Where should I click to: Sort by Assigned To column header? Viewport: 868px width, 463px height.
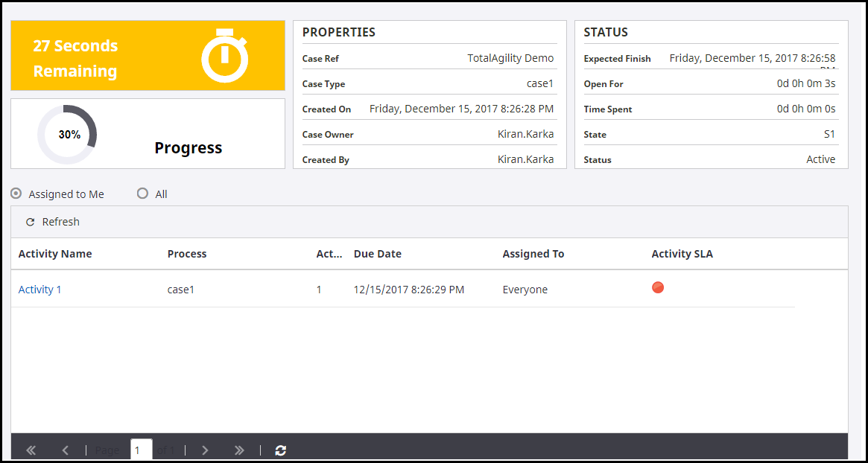click(533, 254)
